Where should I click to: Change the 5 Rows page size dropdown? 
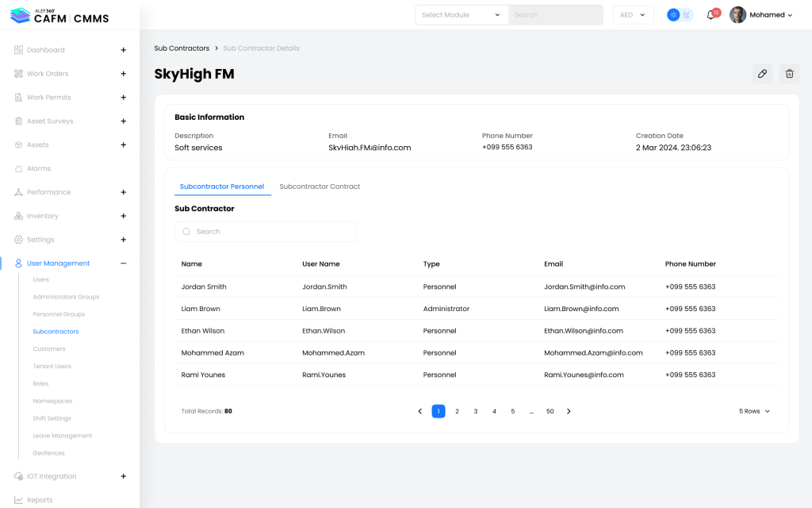tap(754, 411)
